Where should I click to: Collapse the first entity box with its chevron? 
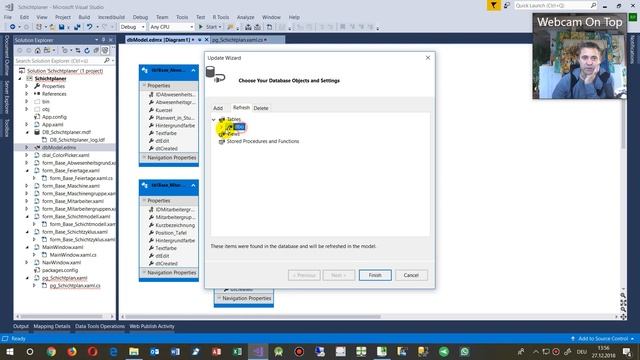click(x=193, y=70)
